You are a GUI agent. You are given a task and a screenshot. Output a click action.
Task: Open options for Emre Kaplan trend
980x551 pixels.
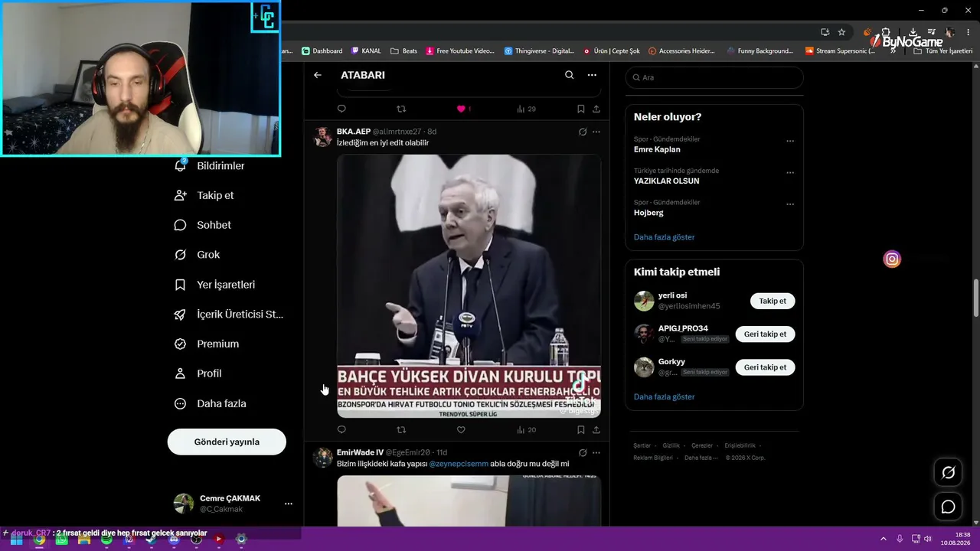coord(790,141)
